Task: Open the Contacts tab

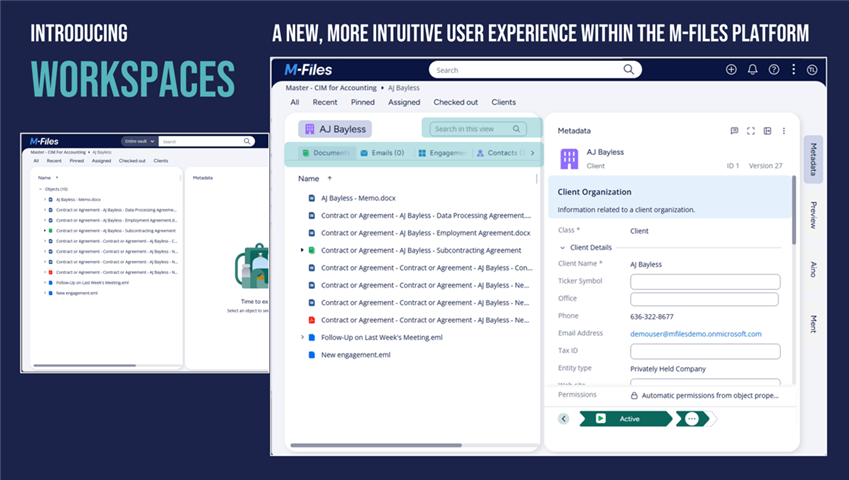Action: [x=500, y=153]
